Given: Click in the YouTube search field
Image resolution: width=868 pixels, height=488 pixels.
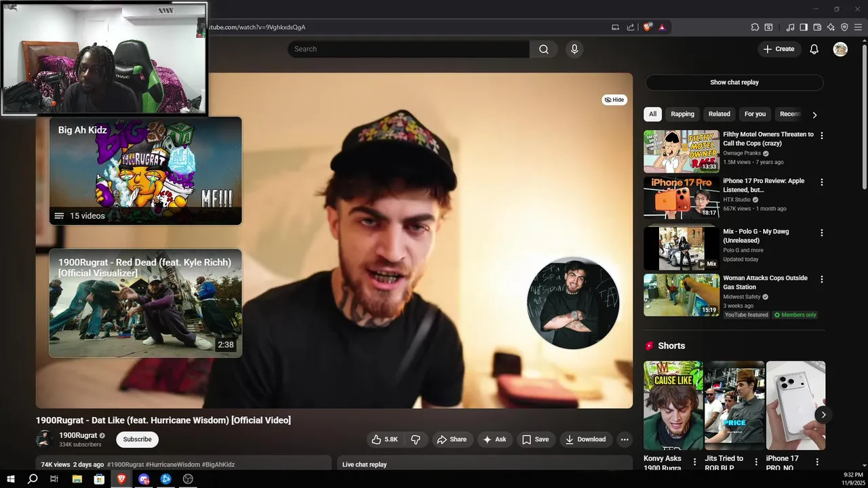Looking at the screenshot, I should [x=408, y=49].
